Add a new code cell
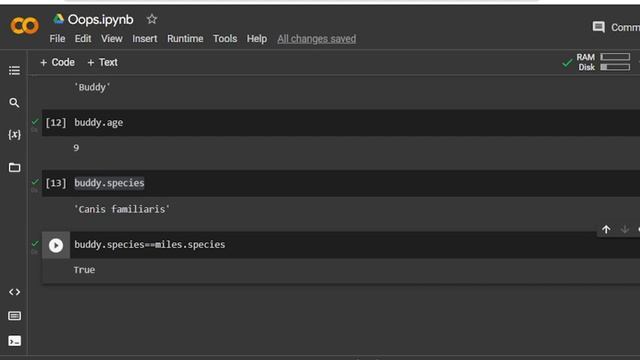 pos(57,62)
